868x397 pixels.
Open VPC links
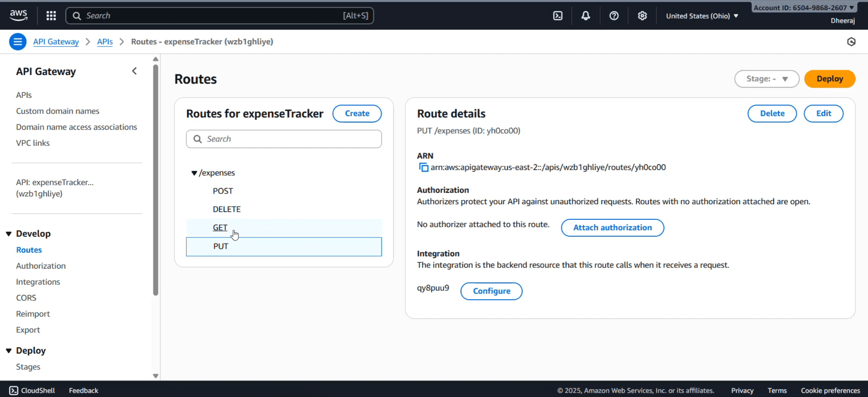click(33, 143)
